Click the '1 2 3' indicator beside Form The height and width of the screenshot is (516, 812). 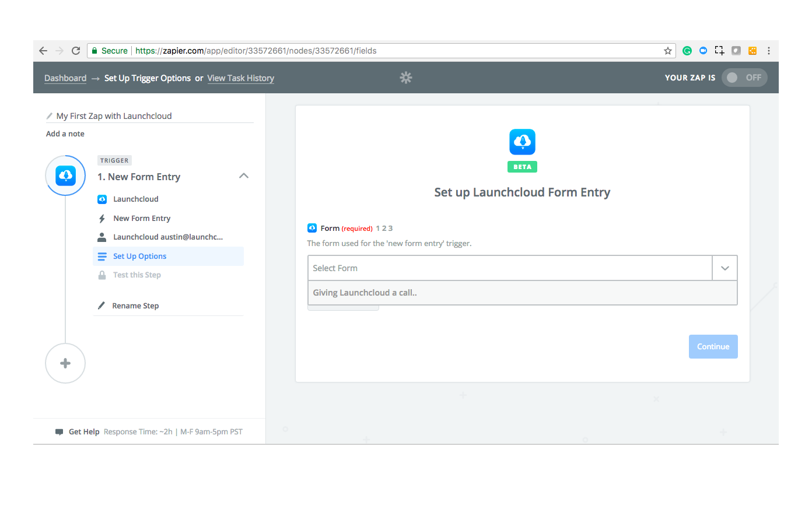tap(384, 229)
